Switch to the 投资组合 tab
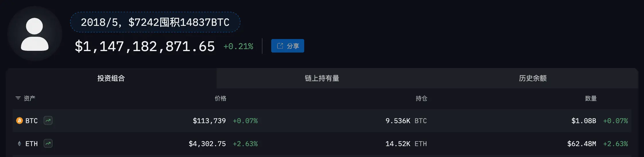Screen dimensions: 644x157 tap(111, 78)
